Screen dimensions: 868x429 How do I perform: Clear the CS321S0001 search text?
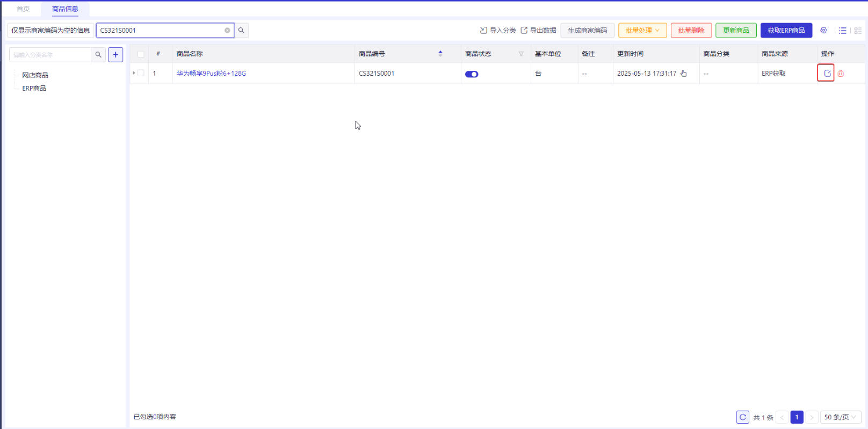(227, 31)
